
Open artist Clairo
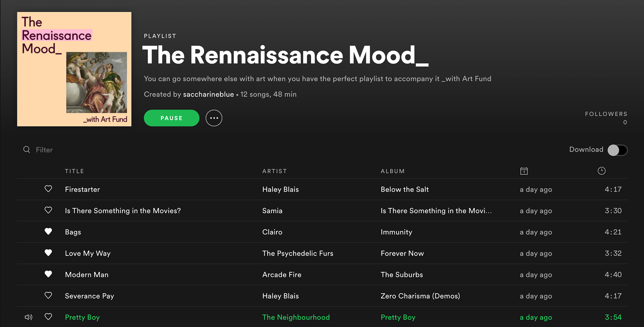pyautogui.click(x=272, y=232)
